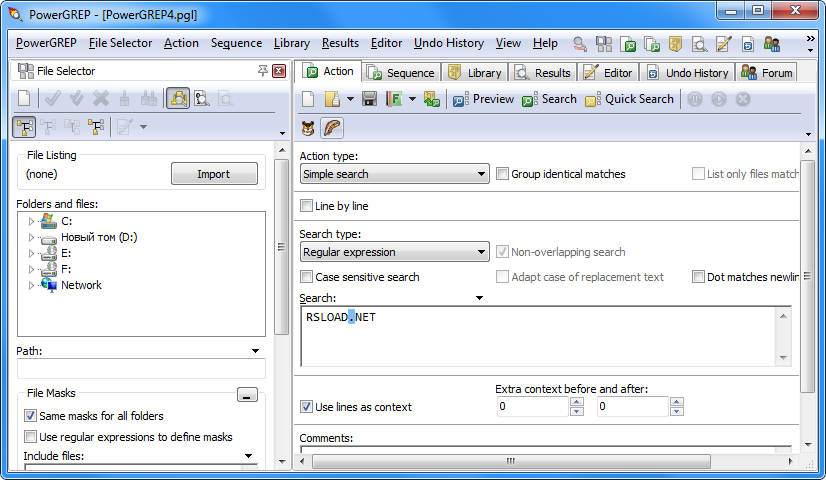
Task: Increase first Extra context spinner value
Action: pyautogui.click(x=577, y=402)
